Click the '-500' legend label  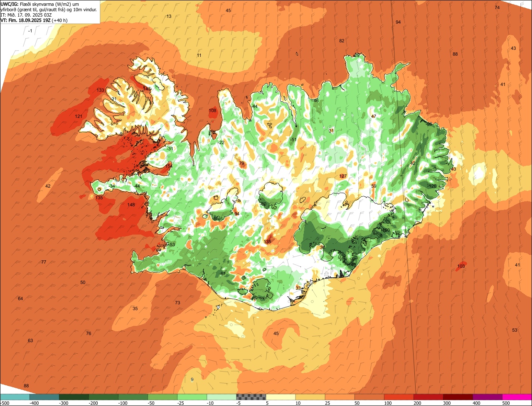coord(5,403)
